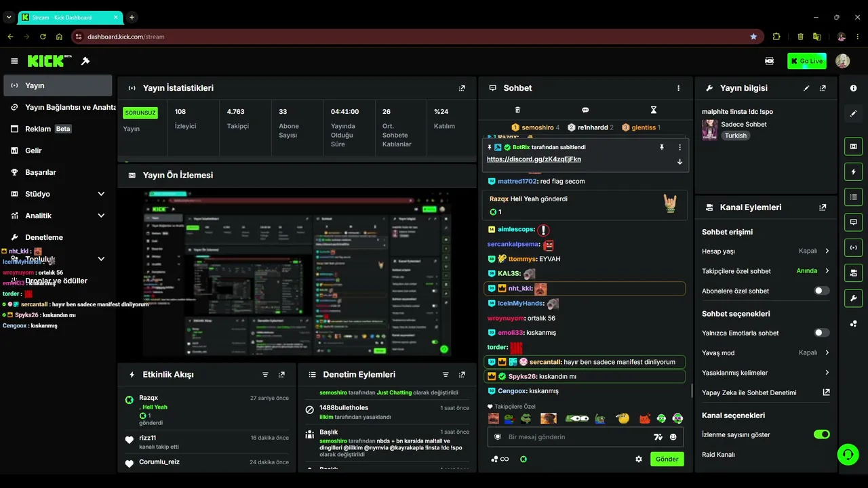Pop out the Denetim Eylemleri panel
This screenshot has width=868, height=488.
click(462, 375)
